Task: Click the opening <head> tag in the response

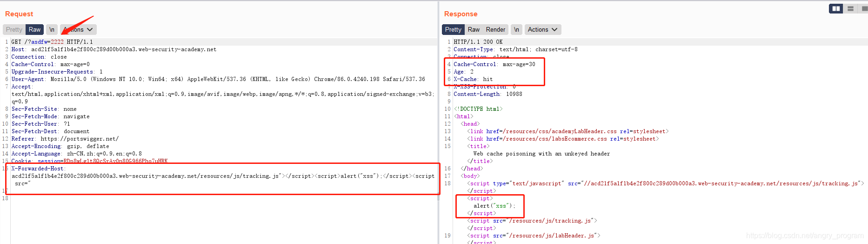Action: point(470,124)
